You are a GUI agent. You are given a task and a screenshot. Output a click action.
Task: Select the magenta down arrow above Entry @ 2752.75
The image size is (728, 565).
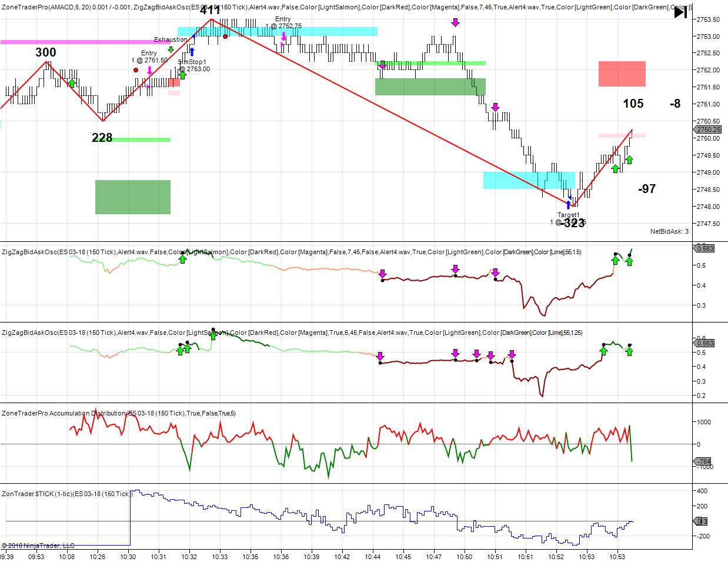pyautogui.click(x=283, y=35)
